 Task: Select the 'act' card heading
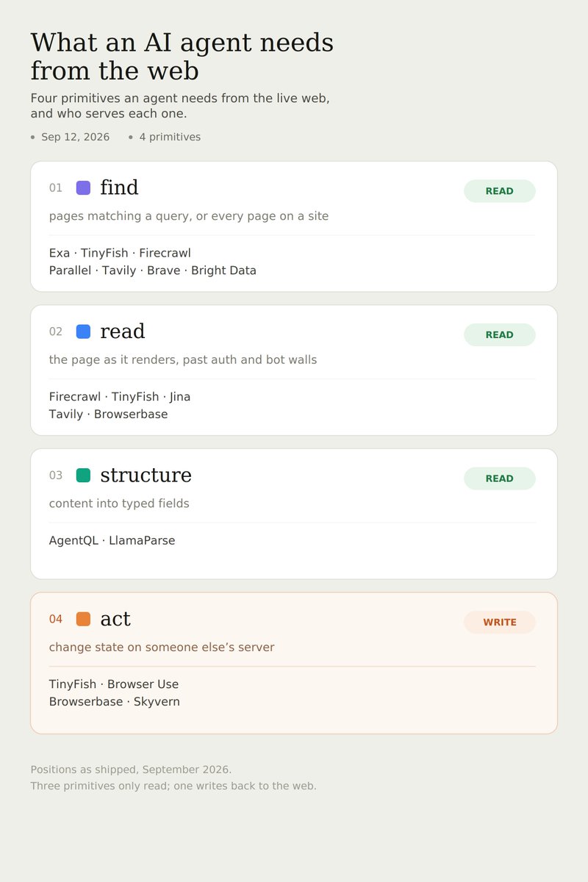coord(115,620)
